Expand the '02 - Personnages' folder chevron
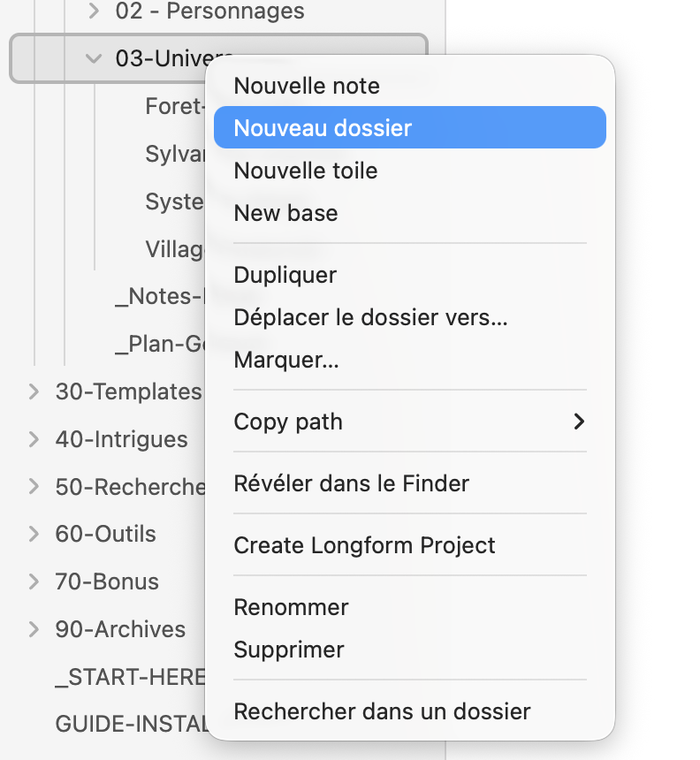Image resolution: width=700 pixels, height=760 pixels. pyautogui.click(x=94, y=11)
